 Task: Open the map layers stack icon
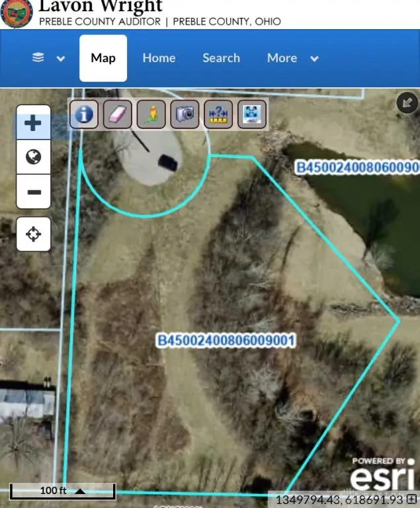[x=38, y=58]
